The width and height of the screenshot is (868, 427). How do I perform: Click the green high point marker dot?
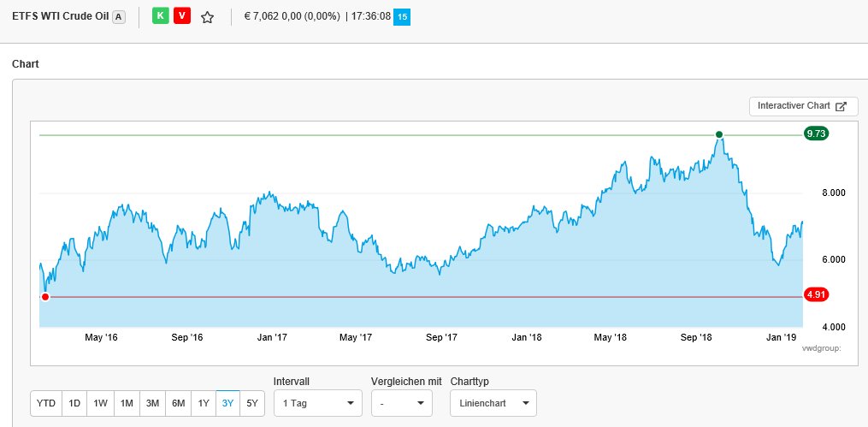pos(719,134)
